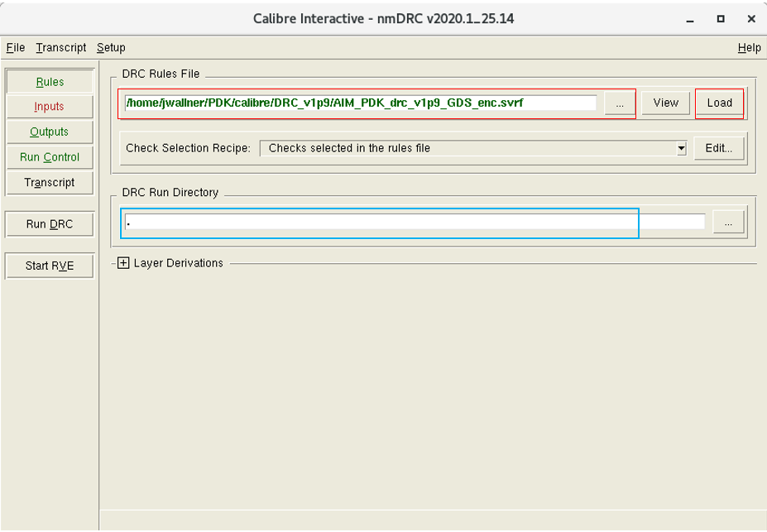767x532 pixels.
Task: Open the Transcript pane from sidebar
Action: [x=50, y=183]
